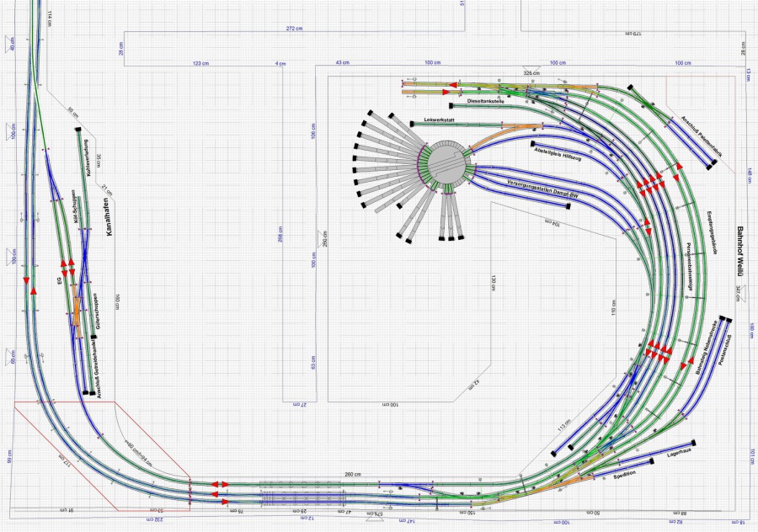This screenshot has width=758, height=532.
Task: Select the Spedition siding label
Action: click(625, 475)
